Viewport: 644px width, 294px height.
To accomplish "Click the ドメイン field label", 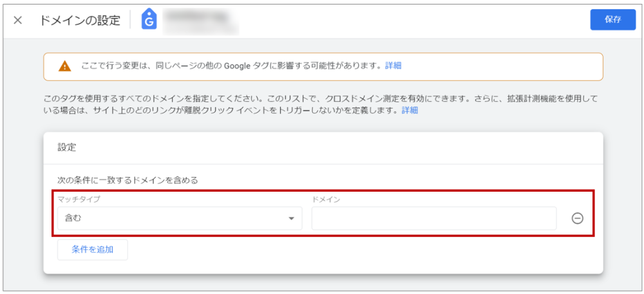I will coord(326,199).
